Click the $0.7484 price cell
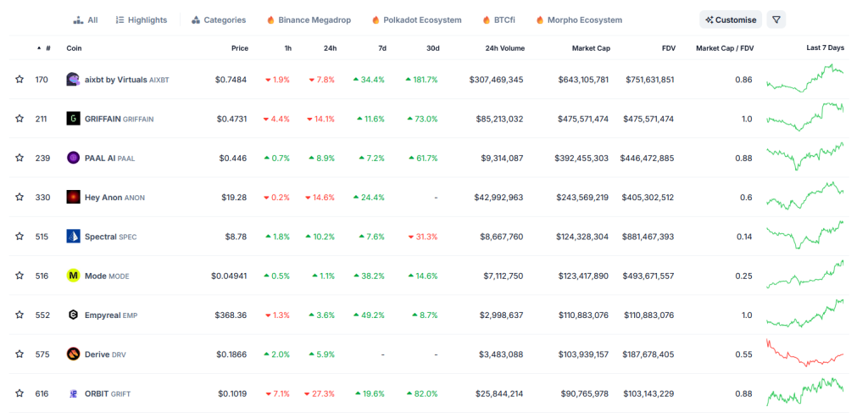Viewport: 868px width, 413px height. pos(231,80)
